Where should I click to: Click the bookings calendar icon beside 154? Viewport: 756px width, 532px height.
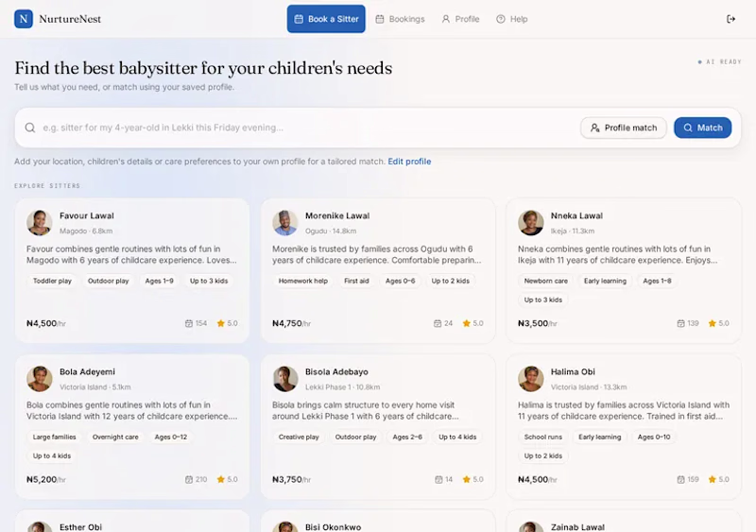pos(189,323)
